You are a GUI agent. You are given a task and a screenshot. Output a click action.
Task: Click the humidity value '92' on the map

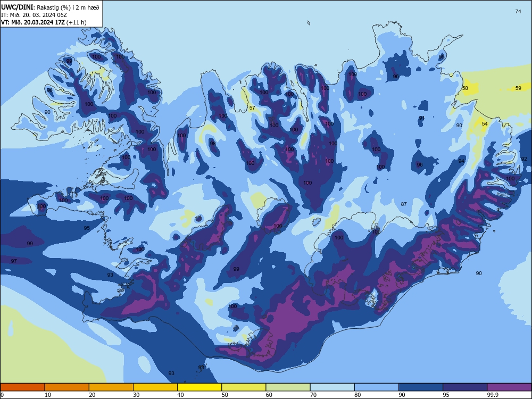(524, 159)
